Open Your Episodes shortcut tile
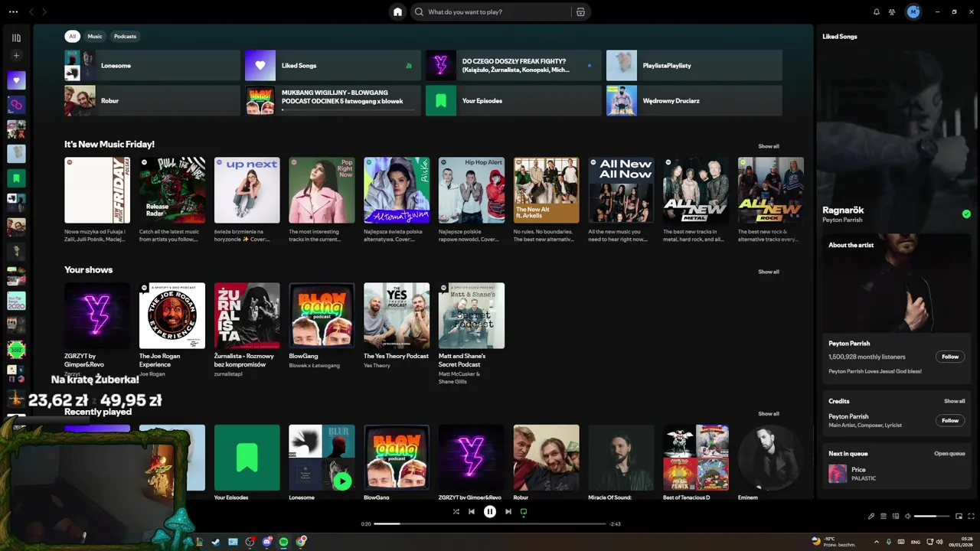 click(x=514, y=100)
